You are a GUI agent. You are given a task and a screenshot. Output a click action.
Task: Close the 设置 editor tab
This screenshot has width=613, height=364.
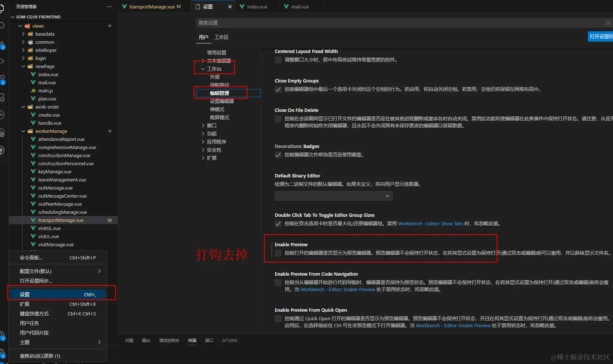(230, 7)
